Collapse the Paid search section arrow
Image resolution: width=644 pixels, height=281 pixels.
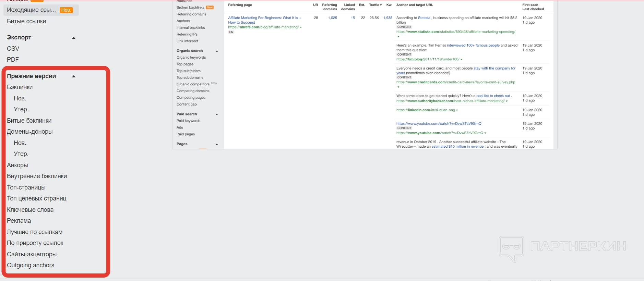(x=217, y=114)
